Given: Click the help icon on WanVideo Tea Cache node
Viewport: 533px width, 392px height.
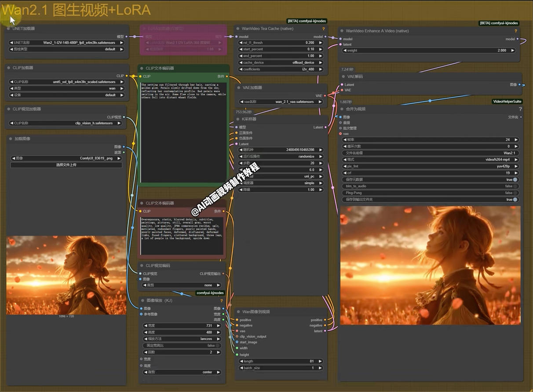Looking at the screenshot, I should tap(324, 29).
